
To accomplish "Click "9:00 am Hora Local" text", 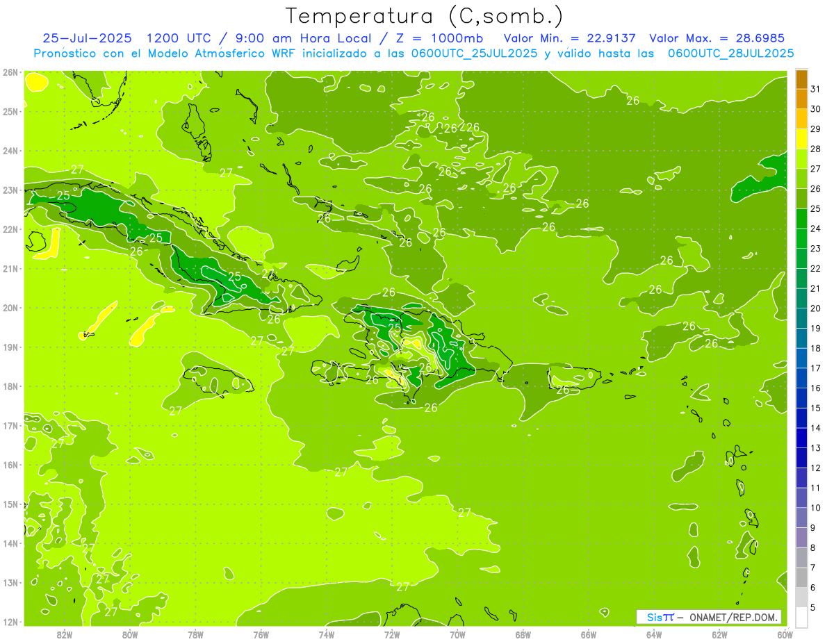I will coord(306,38).
